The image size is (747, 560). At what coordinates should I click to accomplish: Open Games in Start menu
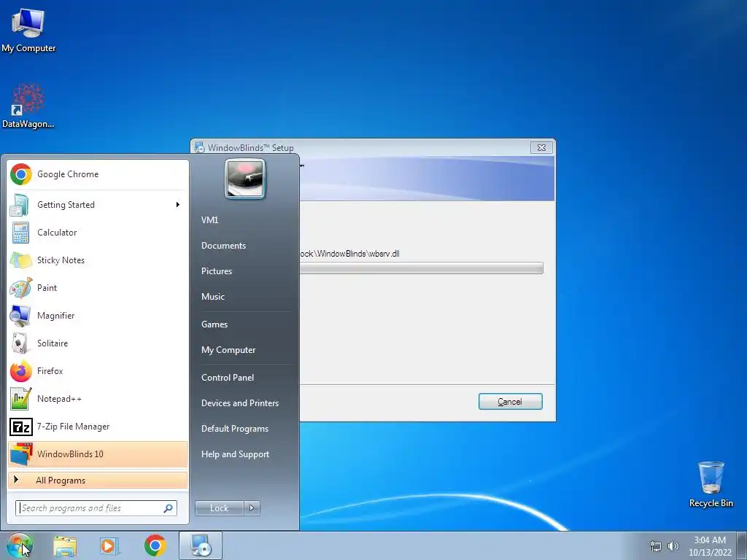pos(214,324)
